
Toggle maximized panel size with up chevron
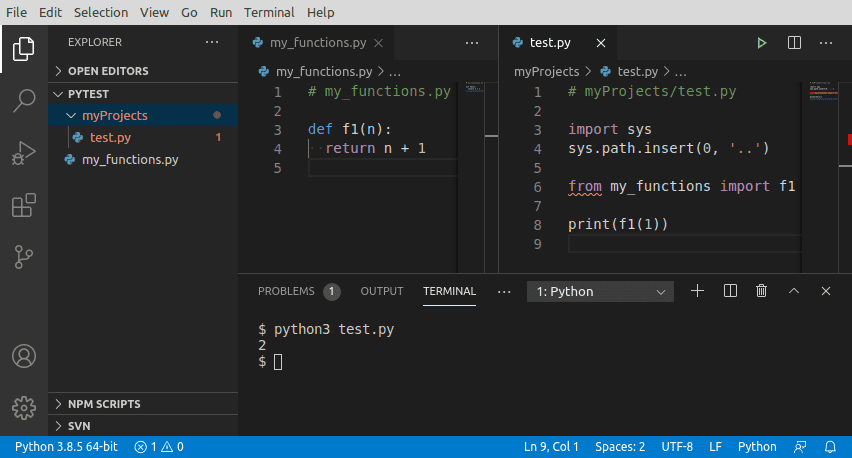pos(794,291)
